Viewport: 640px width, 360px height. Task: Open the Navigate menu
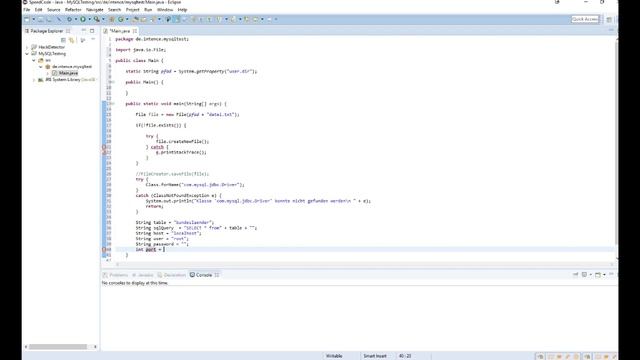(x=95, y=9)
